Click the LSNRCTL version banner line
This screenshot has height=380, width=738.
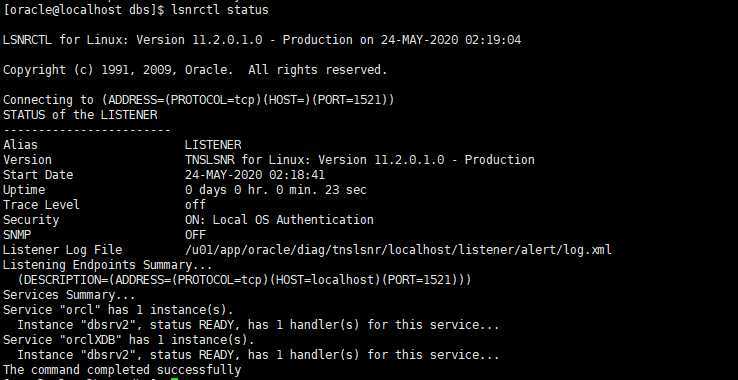262,40
